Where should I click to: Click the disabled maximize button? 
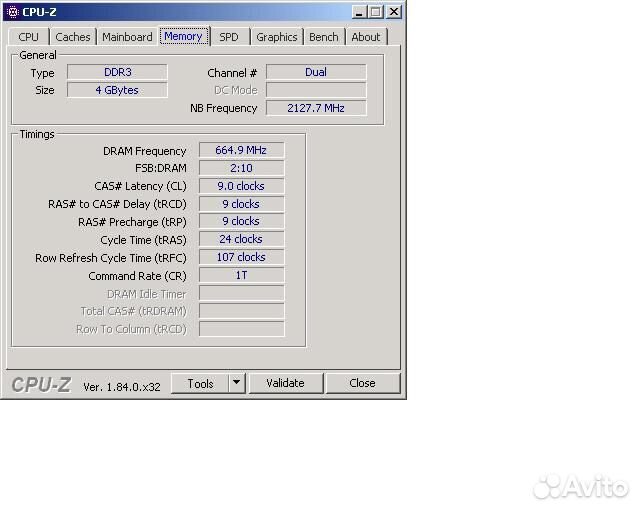tap(376, 12)
